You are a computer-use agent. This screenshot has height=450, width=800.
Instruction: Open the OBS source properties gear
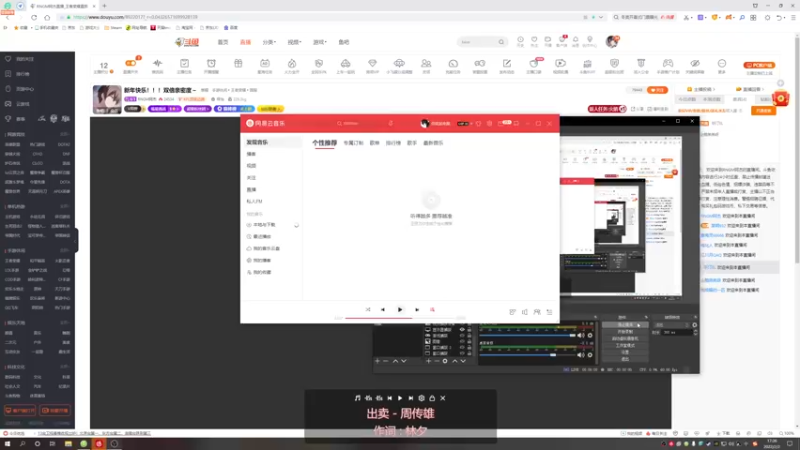[x=445, y=361]
